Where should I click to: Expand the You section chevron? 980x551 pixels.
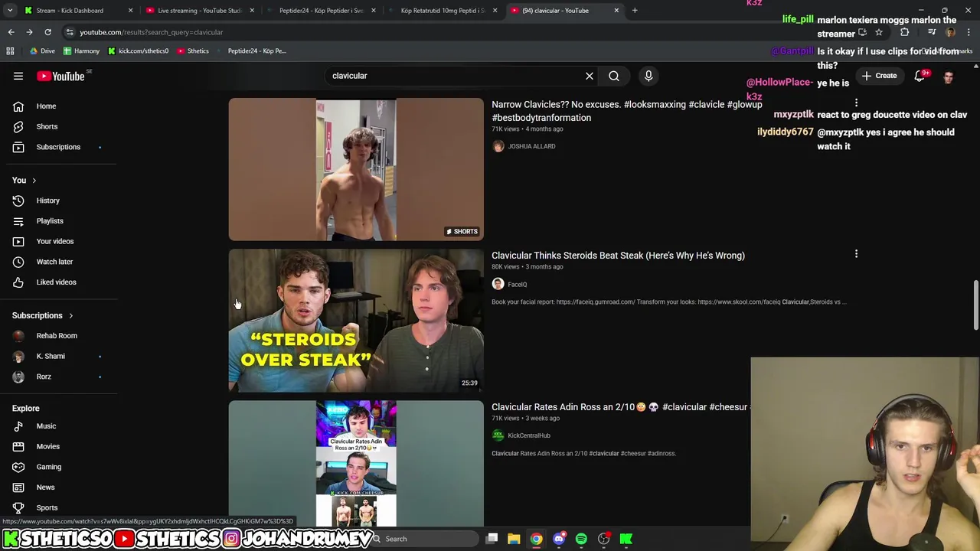point(34,181)
